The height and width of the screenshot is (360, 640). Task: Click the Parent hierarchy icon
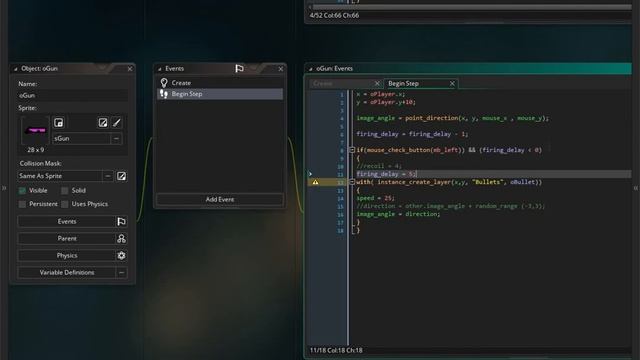tap(121, 238)
